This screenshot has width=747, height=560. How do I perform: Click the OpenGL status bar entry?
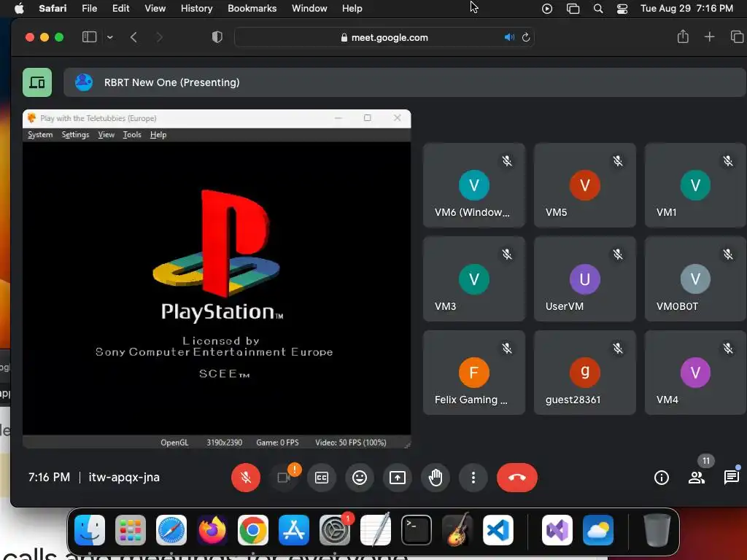[174, 443]
